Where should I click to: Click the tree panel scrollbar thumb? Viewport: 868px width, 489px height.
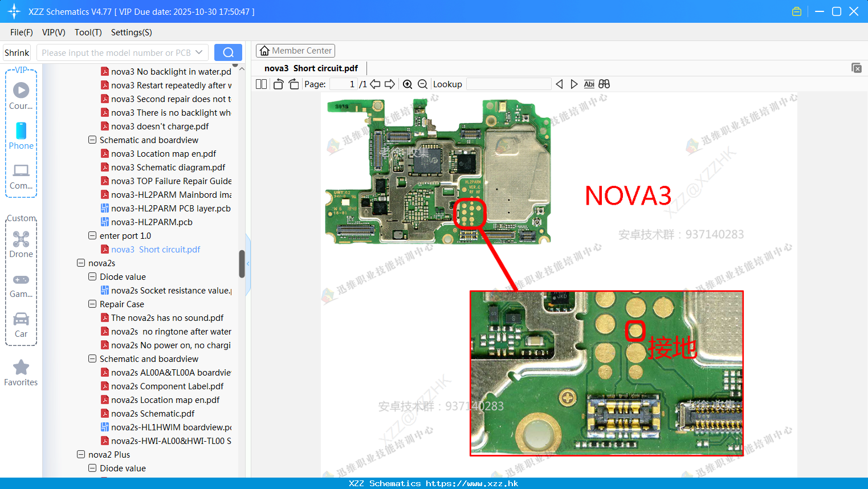click(242, 264)
